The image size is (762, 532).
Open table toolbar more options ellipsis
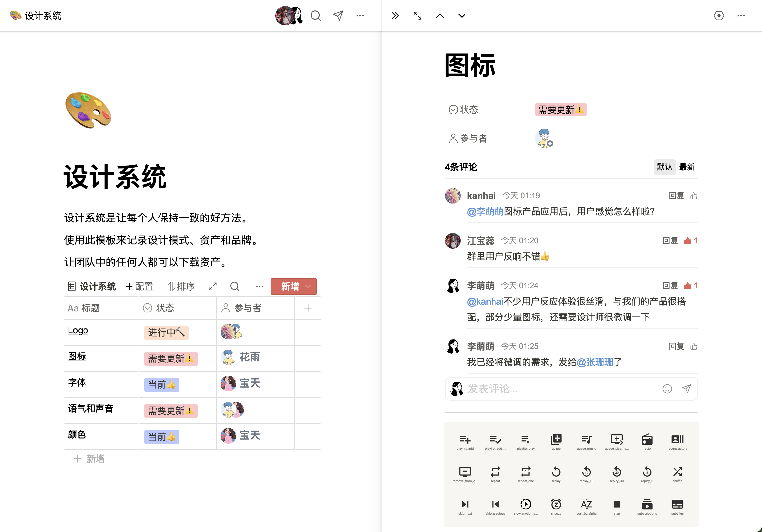(x=260, y=286)
